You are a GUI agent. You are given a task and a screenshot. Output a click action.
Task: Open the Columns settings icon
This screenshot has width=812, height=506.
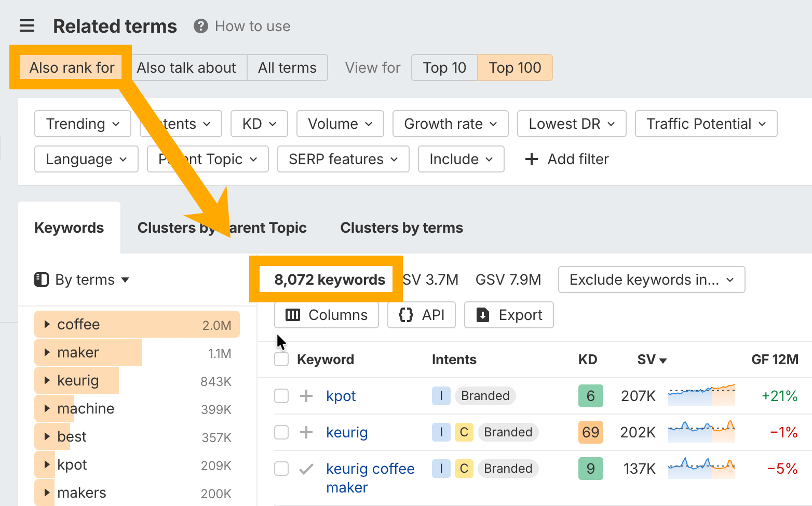(x=293, y=315)
